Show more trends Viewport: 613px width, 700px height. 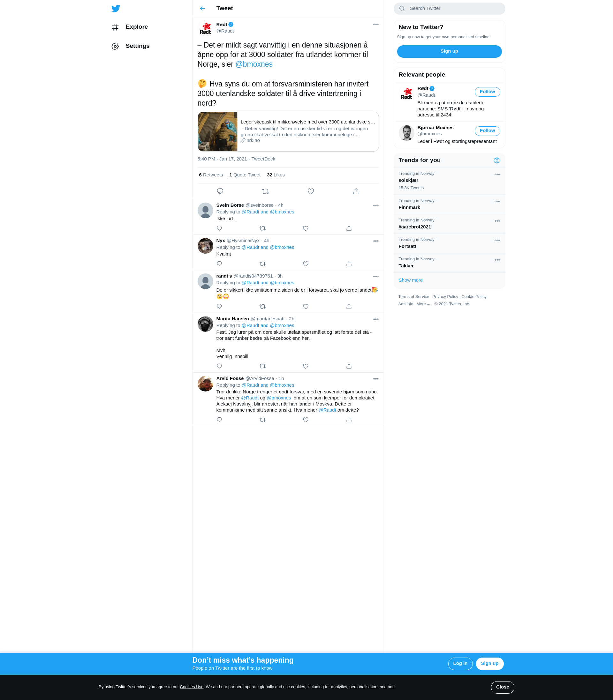(410, 280)
